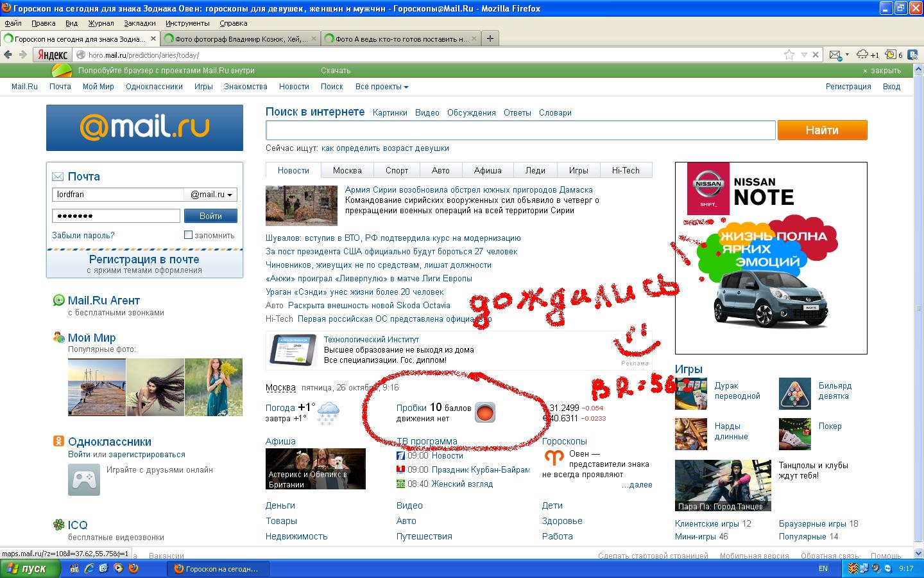This screenshot has width=924, height=578.
Task: Bookmark page with the star icon
Action: [789, 55]
